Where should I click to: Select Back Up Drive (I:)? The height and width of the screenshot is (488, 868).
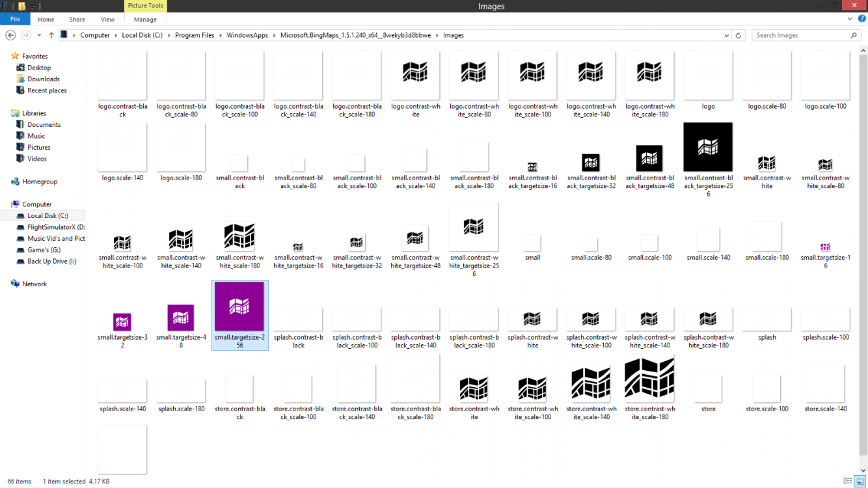pos(51,262)
